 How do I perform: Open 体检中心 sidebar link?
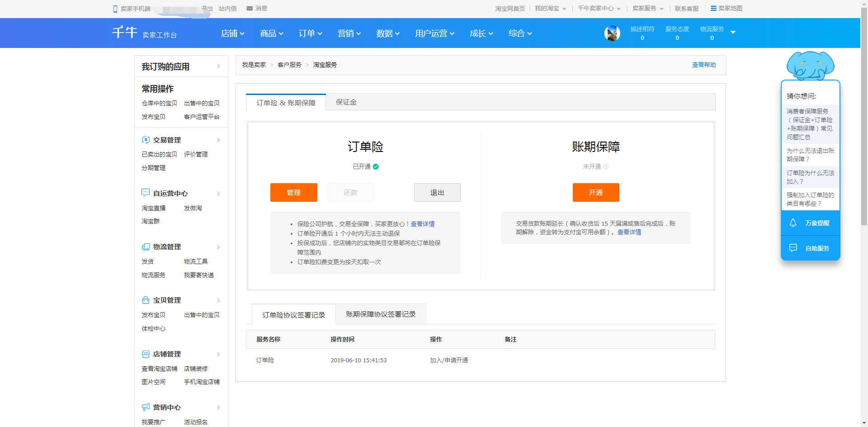point(154,328)
